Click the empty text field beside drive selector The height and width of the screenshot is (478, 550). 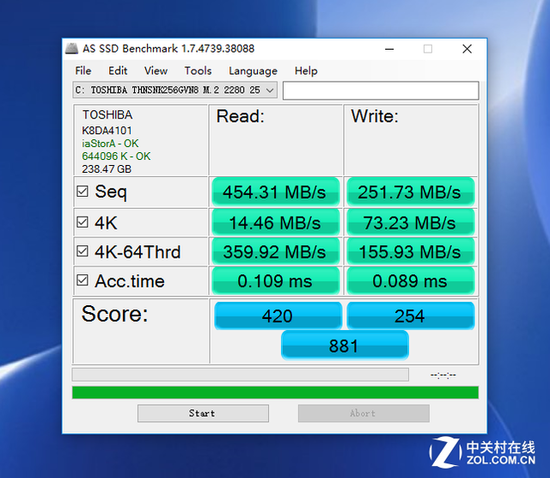tap(381, 90)
